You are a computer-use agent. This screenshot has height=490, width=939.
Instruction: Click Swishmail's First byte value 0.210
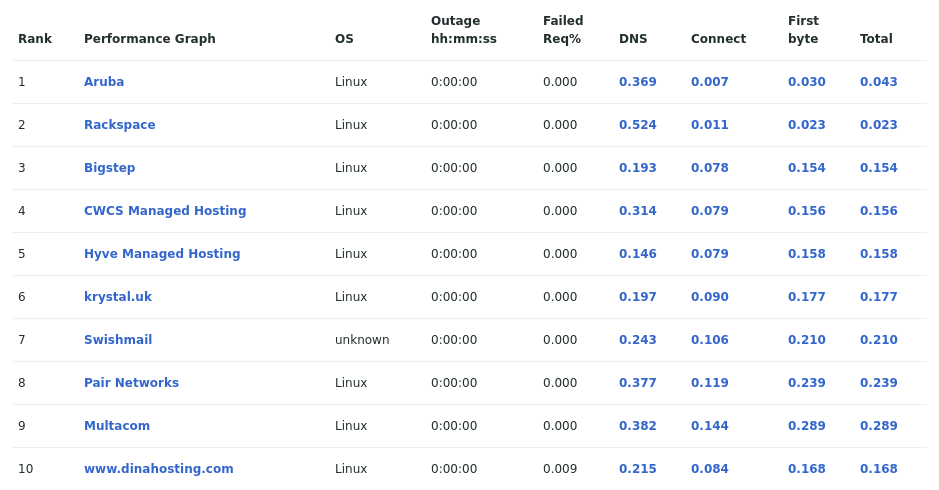pos(806,340)
